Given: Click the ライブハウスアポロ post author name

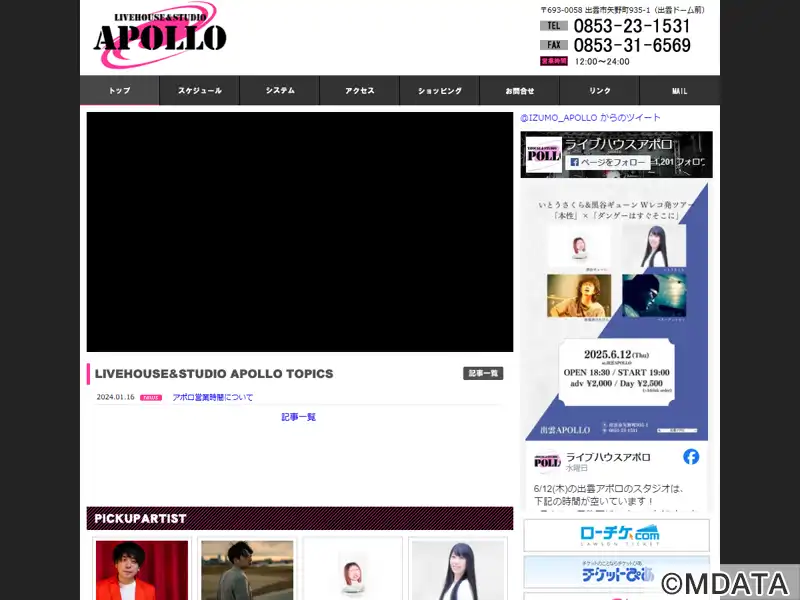Looking at the screenshot, I should coord(608,457).
